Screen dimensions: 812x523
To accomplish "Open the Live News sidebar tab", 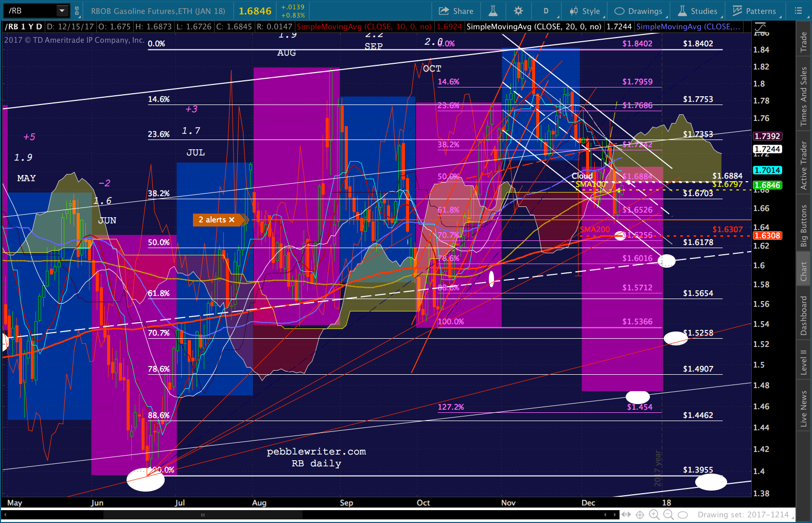I will coord(804,408).
